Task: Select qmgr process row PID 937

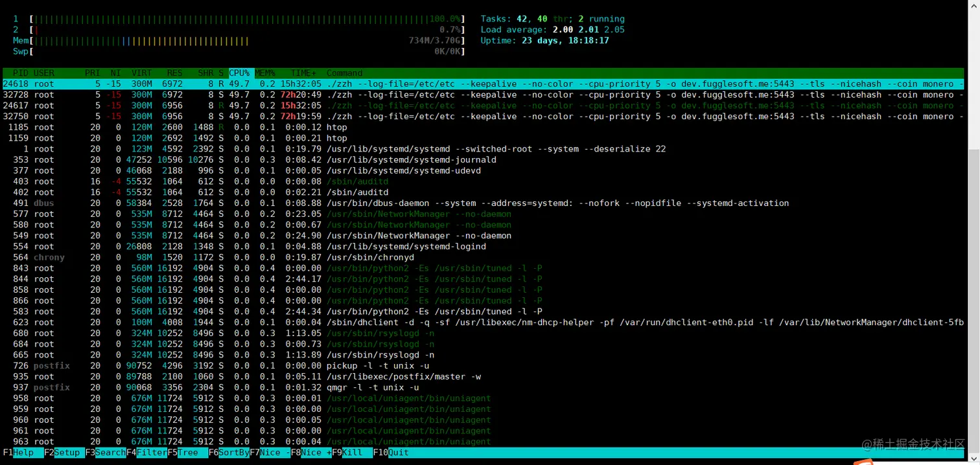Action: [x=484, y=388]
